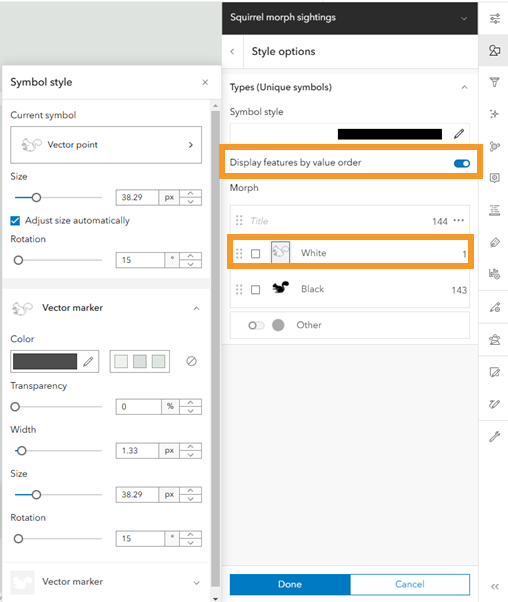Screen dimensions: 508x602
Task: Click the White label text
Action: pos(314,253)
